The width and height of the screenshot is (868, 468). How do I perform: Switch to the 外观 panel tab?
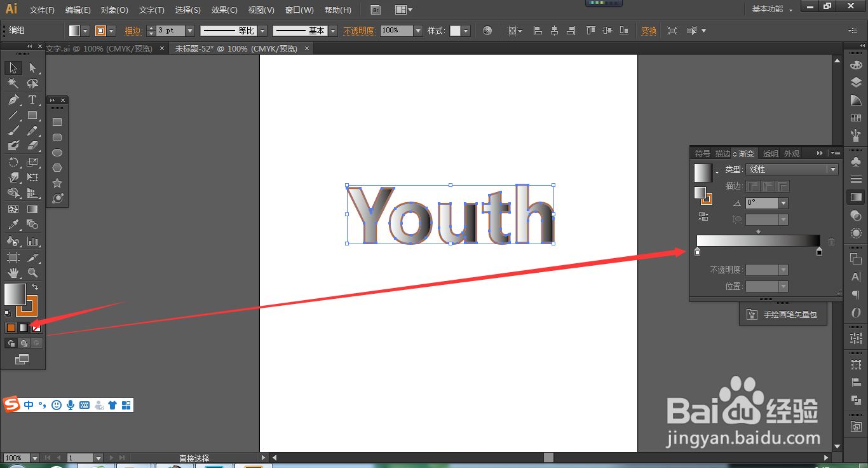(x=792, y=154)
